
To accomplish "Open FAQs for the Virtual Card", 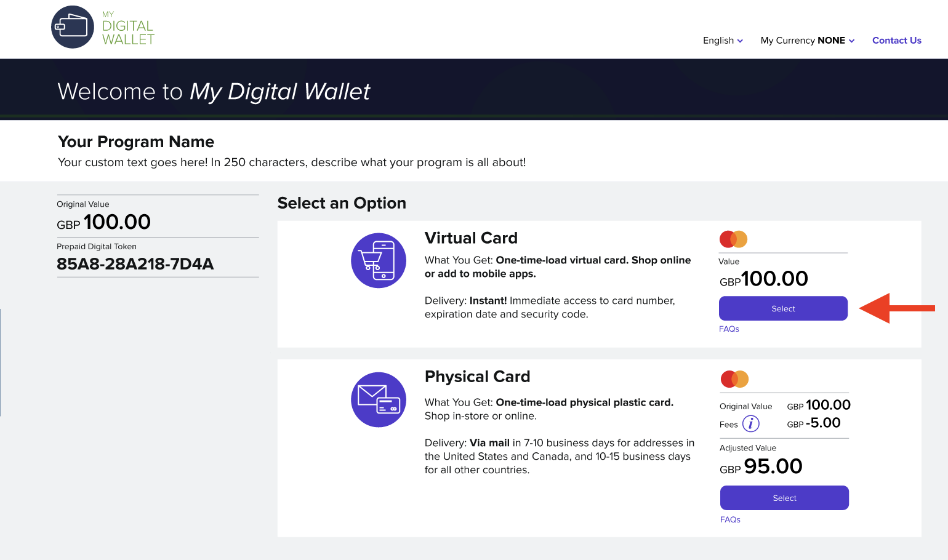I will 729,329.
